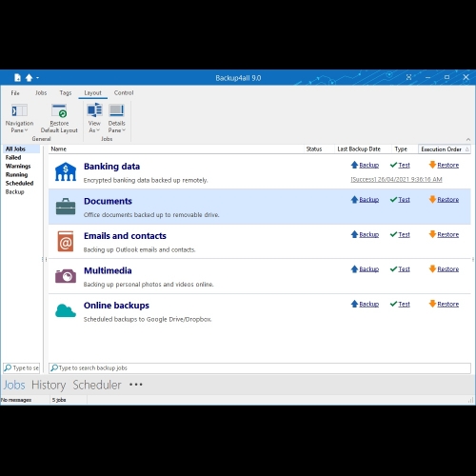The width and height of the screenshot is (476, 476).
Task: Click the Documents briefcase icon
Action: coord(66,207)
